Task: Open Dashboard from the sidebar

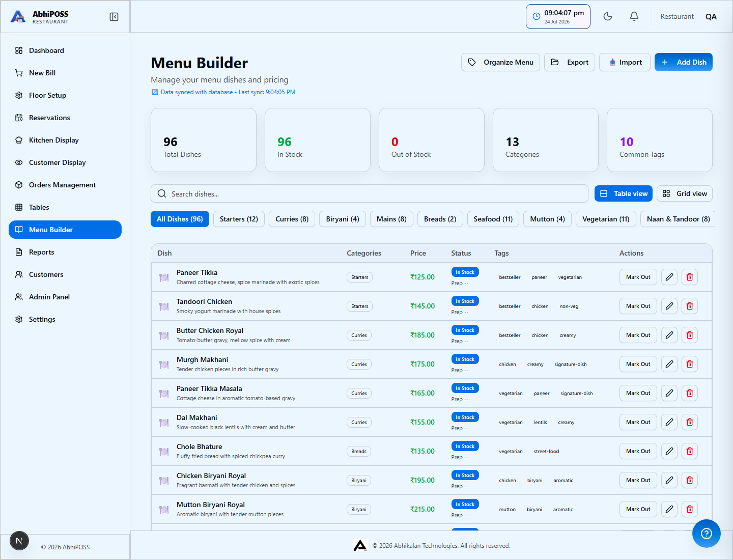Action: [x=65, y=50]
